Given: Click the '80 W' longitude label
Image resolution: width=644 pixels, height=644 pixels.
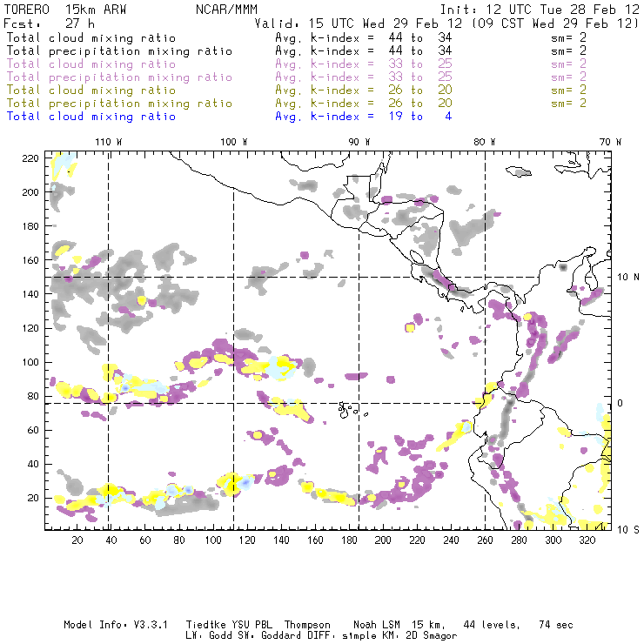Looking at the screenshot, I should 484,142.
